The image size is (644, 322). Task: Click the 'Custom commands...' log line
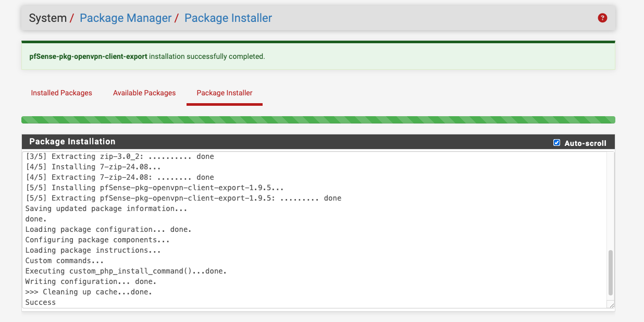65,261
